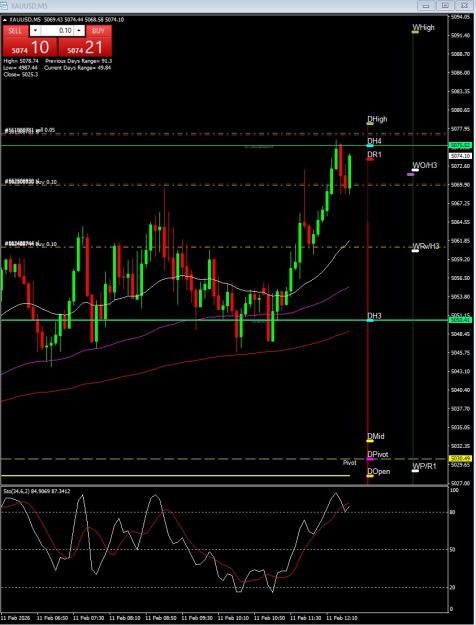This screenshot has width=476, height=625.
Task: Click the Stochastic indicator label
Action: pyautogui.click(x=37, y=491)
